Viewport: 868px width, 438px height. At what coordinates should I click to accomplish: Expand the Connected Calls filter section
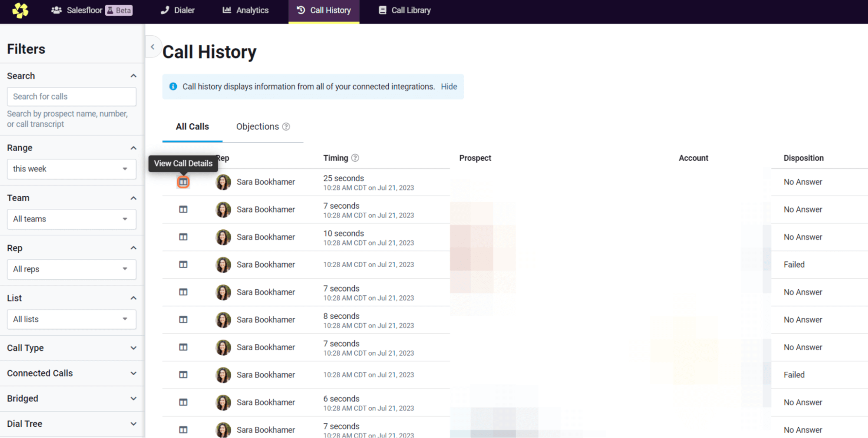(71, 373)
